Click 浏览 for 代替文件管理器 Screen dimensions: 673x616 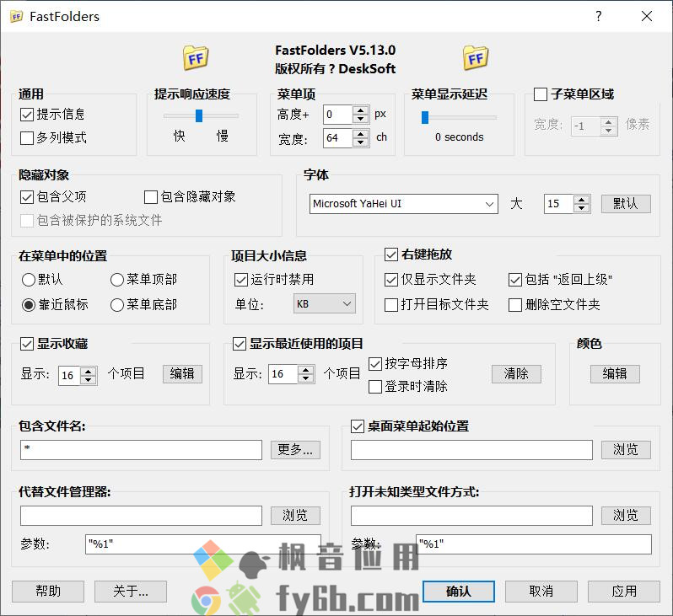[x=295, y=515]
